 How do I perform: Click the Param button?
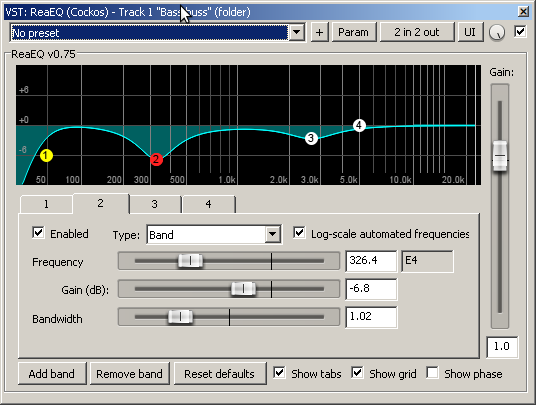point(353,32)
